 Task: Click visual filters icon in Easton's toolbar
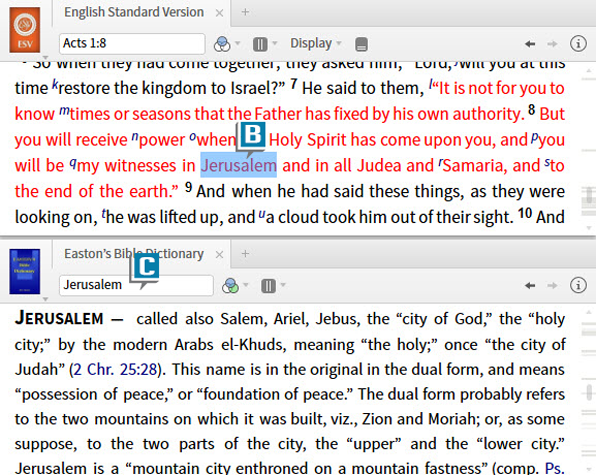click(x=230, y=286)
